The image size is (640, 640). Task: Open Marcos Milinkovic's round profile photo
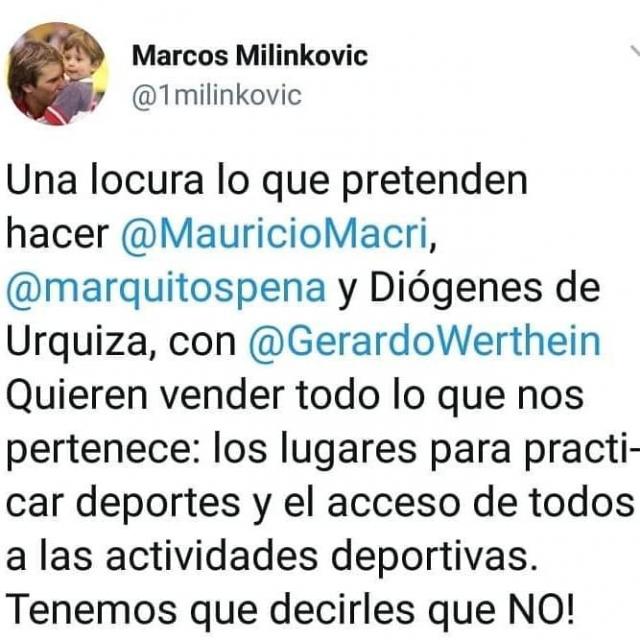(58, 73)
